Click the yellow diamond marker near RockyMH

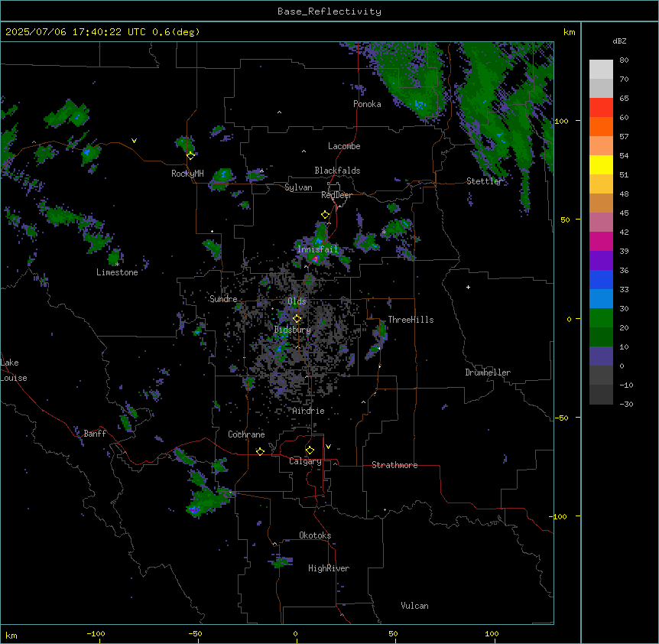pos(191,156)
